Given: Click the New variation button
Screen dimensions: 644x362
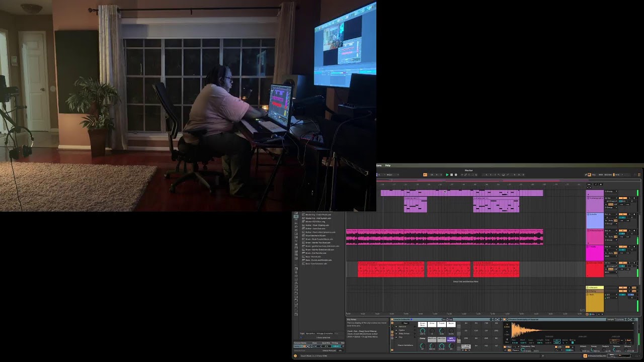Looking at the screenshot, I should tap(406, 323).
